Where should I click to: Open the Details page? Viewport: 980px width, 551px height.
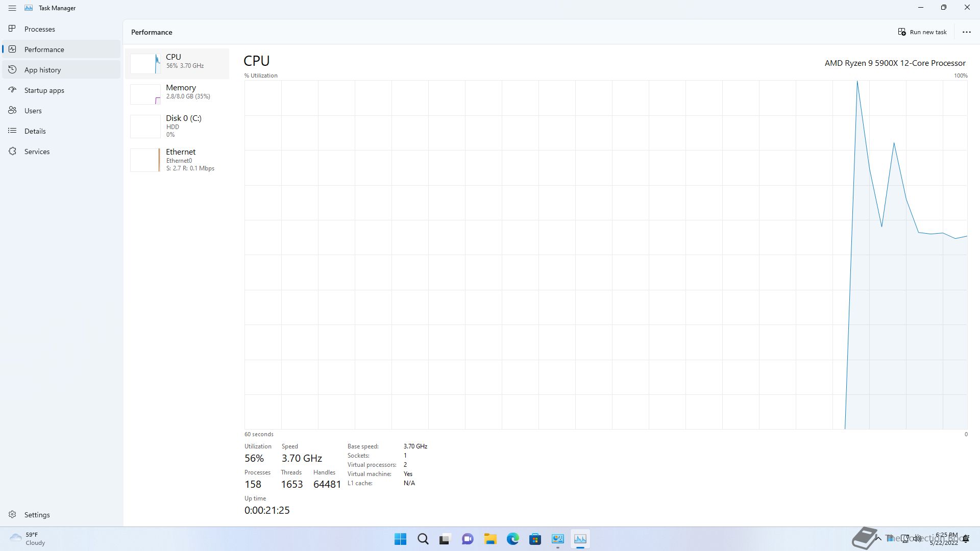point(61,131)
